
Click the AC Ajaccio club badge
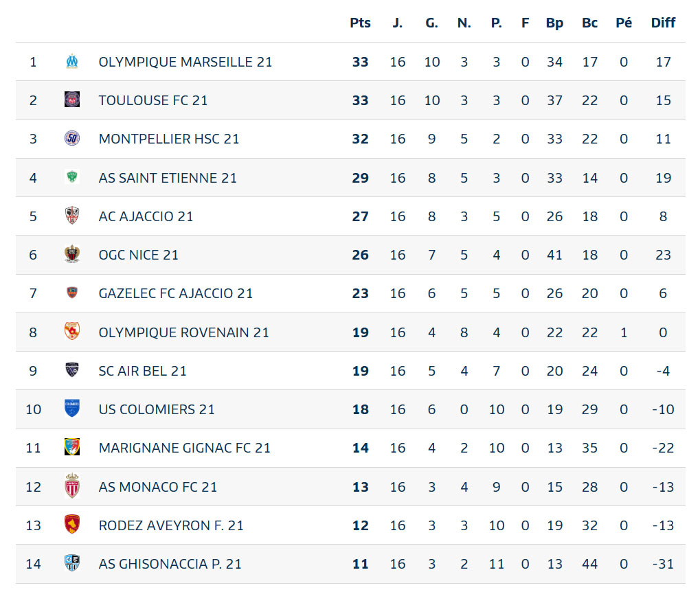pyautogui.click(x=72, y=216)
